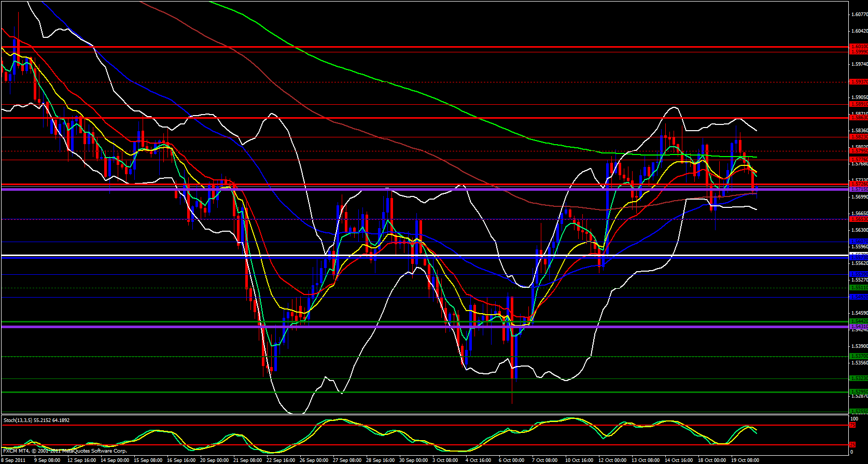Click the blue 1.54920 price label

click(858, 297)
